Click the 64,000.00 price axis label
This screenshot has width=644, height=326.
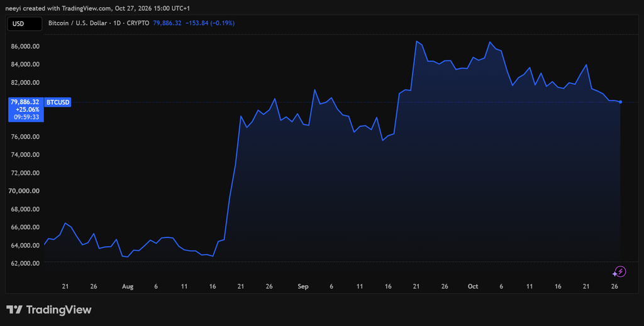click(x=25, y=245)
